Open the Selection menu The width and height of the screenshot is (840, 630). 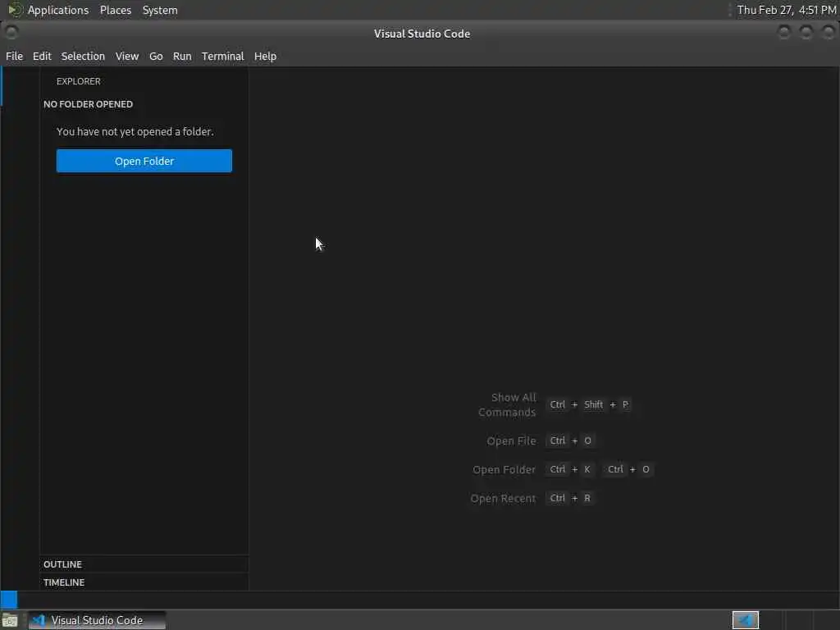click(83, 57)
